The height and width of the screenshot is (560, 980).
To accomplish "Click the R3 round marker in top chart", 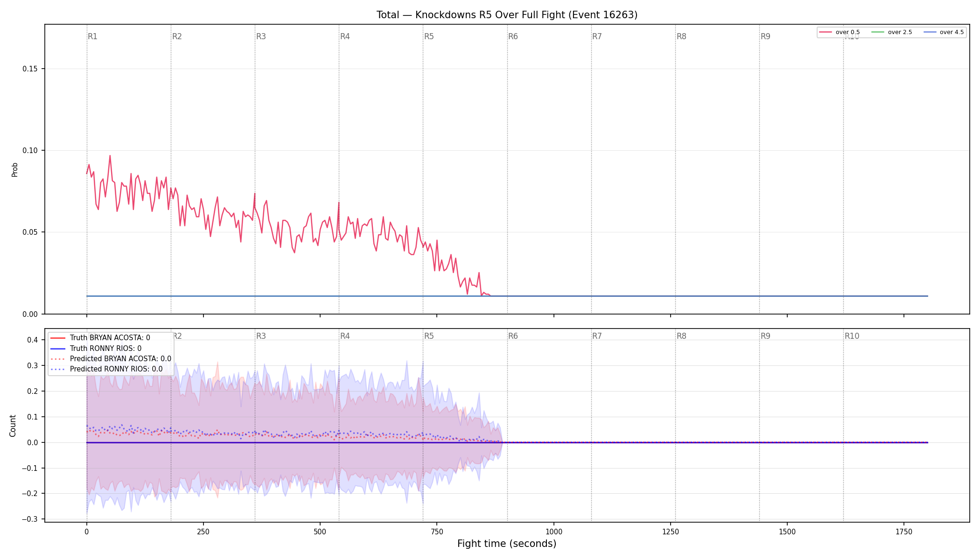I will click(261, 36).
